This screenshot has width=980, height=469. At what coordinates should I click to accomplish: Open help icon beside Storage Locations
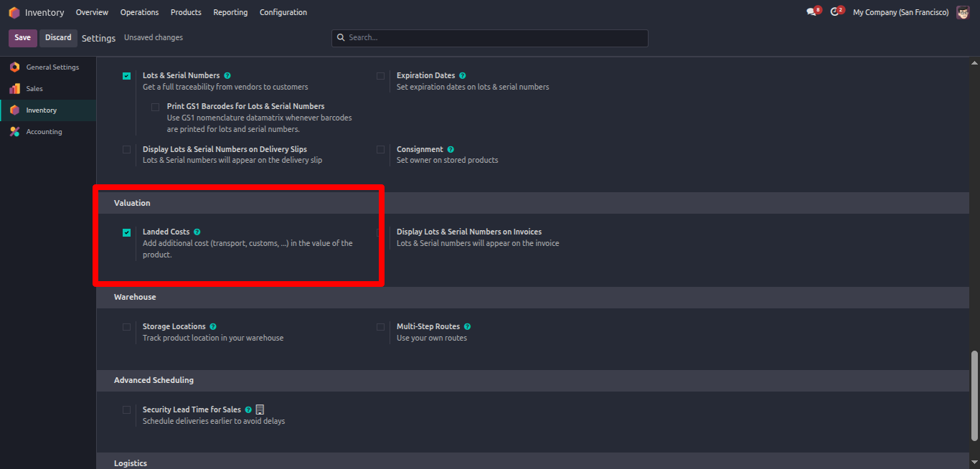[x=213, y=326]
